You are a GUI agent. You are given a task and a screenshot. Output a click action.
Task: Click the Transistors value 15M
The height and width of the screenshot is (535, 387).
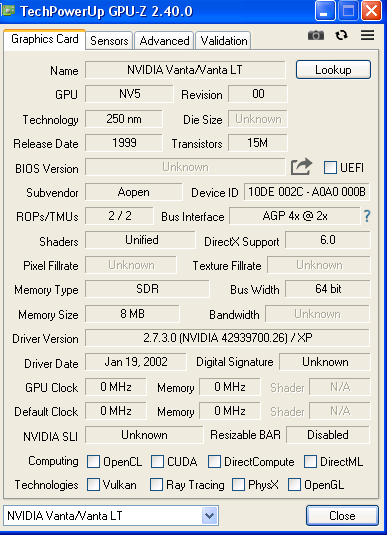(x=258, y=143)
